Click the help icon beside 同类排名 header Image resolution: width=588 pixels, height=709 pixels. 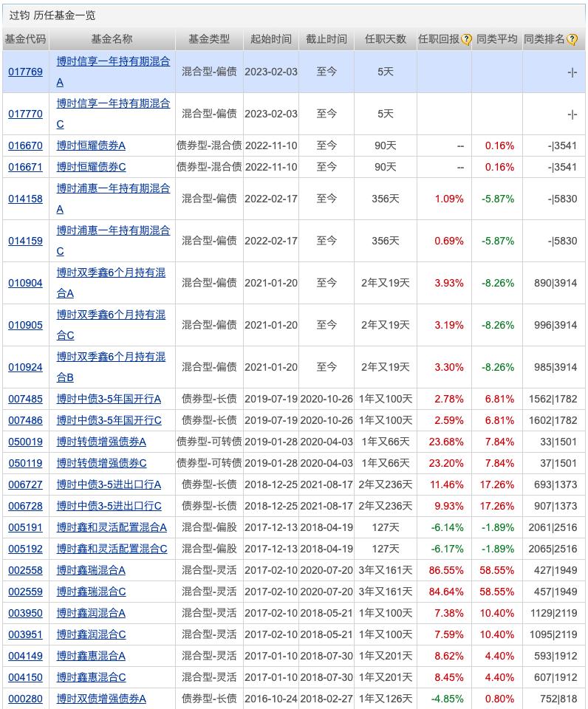[x=572, y=39]
